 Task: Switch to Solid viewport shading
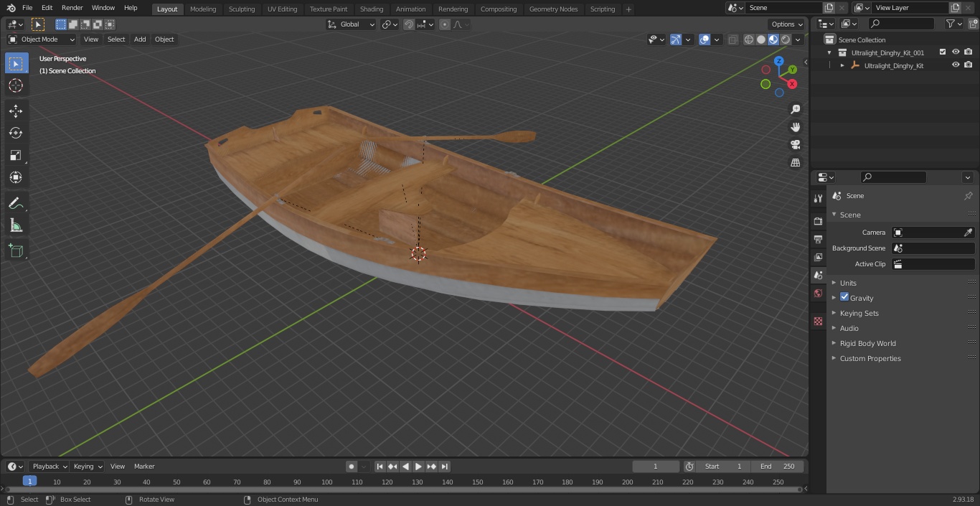tap(761, 39)
